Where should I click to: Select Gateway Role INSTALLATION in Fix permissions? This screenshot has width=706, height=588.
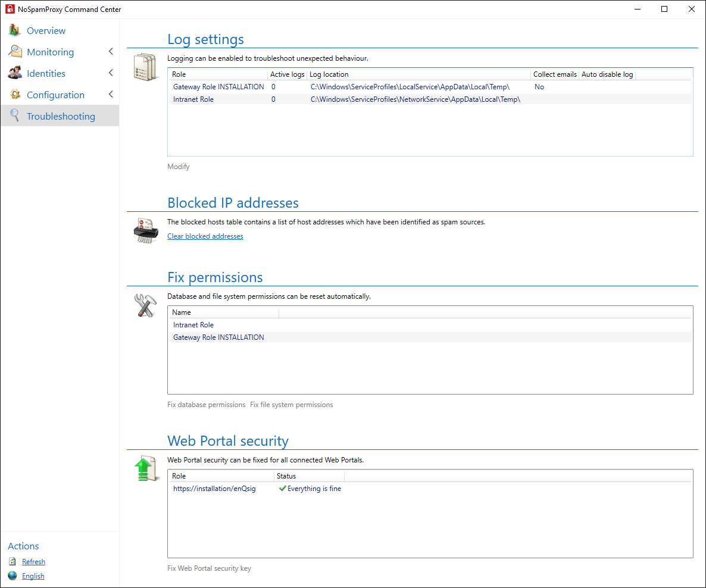point(430,337)
